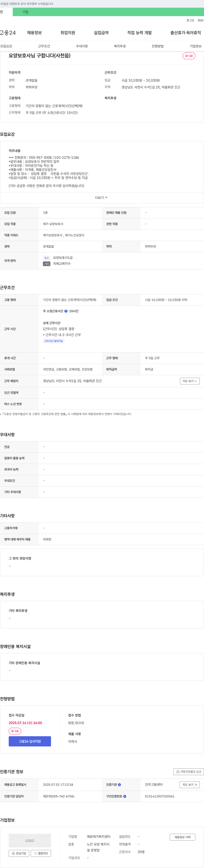Click the 진주고용센터 text
The height and width of the screenshot is (868, 204).
click(154, 784)
